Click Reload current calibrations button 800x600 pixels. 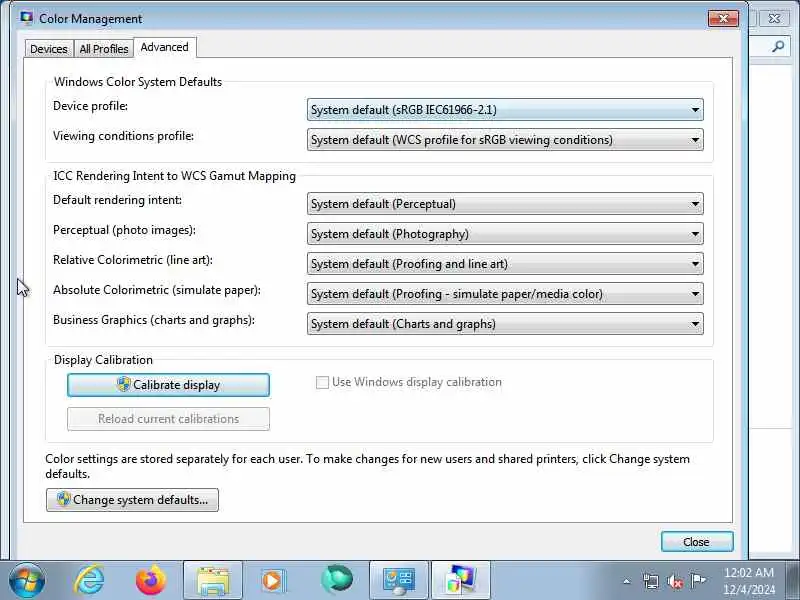[168, 419]
